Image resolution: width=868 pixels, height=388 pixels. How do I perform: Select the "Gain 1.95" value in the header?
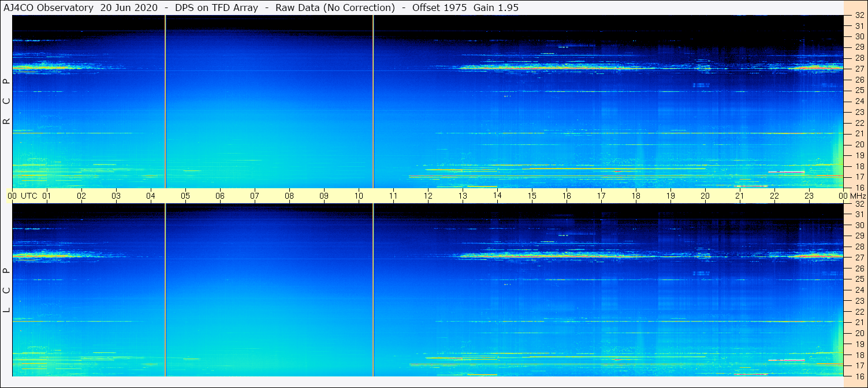tap(495, 8)
